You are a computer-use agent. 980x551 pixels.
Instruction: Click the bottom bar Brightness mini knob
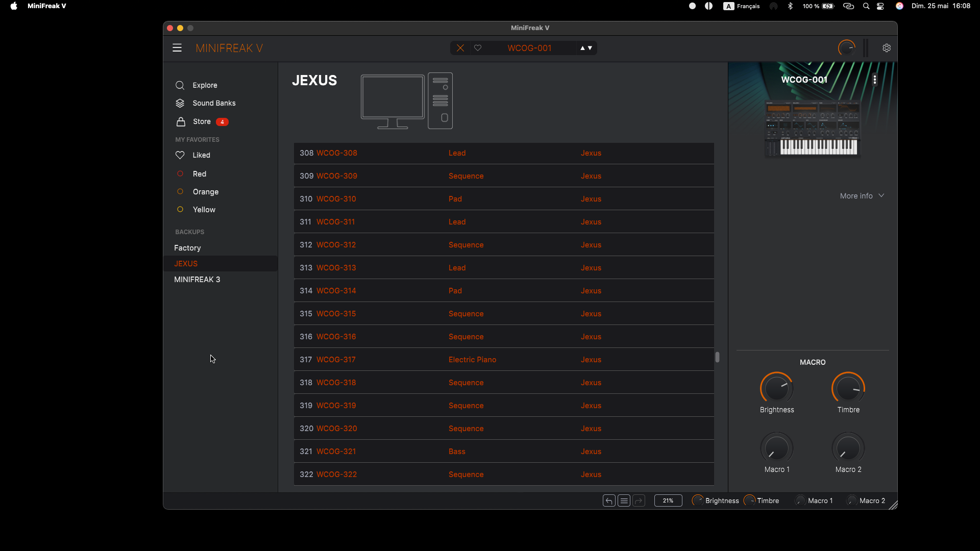[698, 500]
